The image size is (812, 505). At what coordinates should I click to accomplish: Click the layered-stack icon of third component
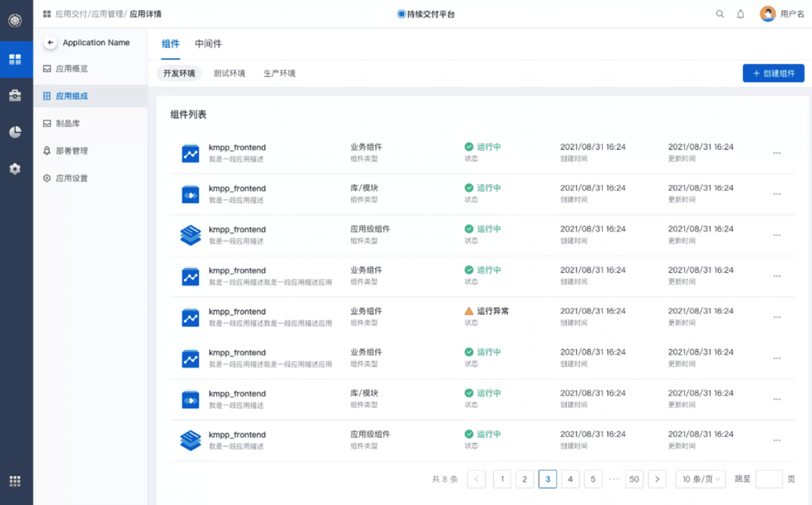point(191,235)
